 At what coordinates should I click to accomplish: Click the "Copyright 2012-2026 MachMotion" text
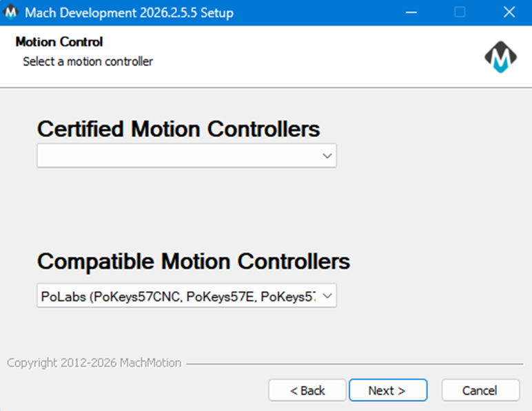[94, 363]
